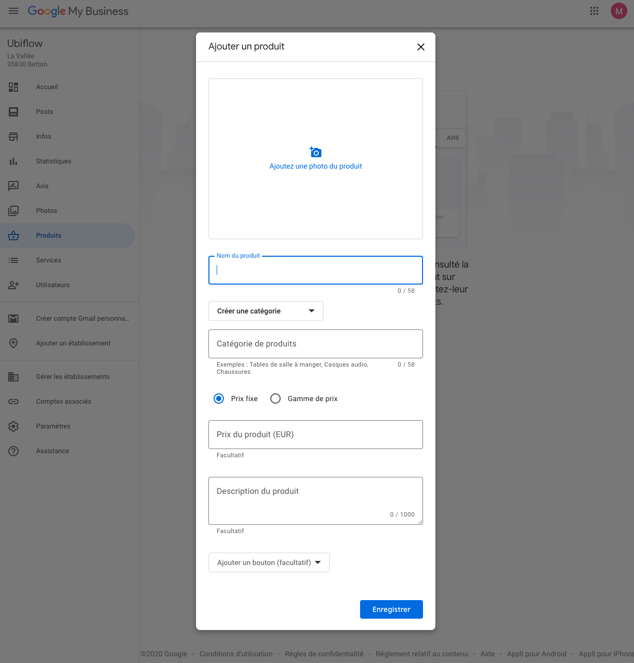
Task: Open the Aide footer link
Action: point(487,654)
